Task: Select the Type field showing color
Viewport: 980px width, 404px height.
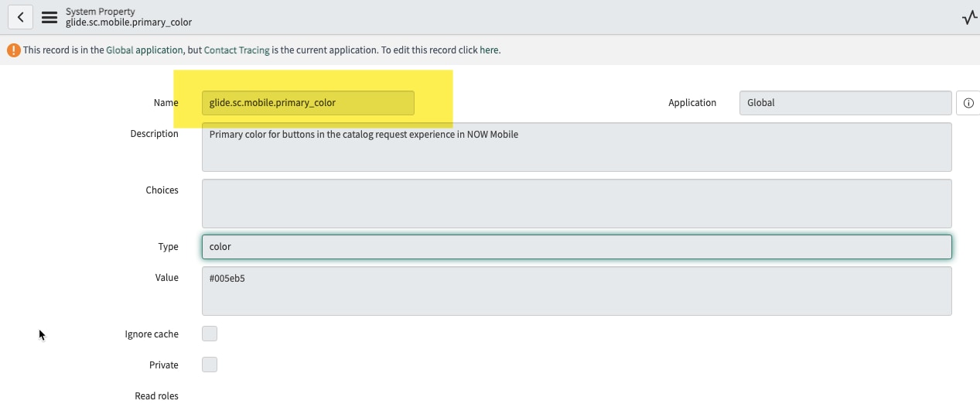Action: 576,247
